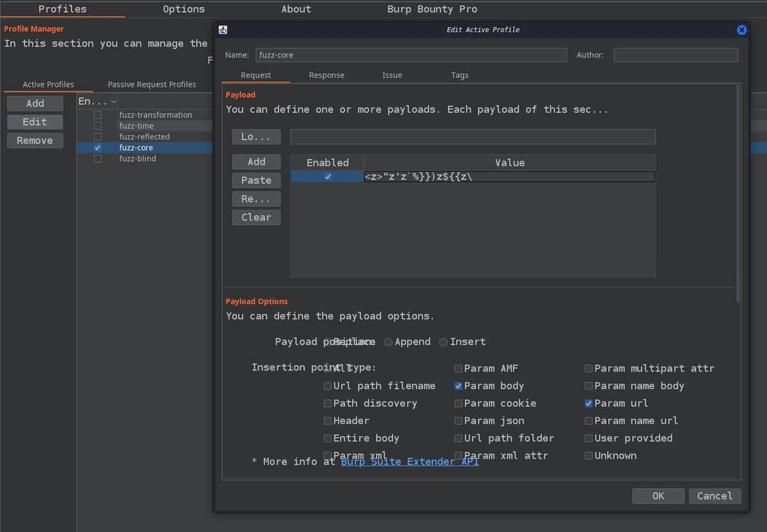
Task: Open the Profiles tab
Action: point(62,9)
